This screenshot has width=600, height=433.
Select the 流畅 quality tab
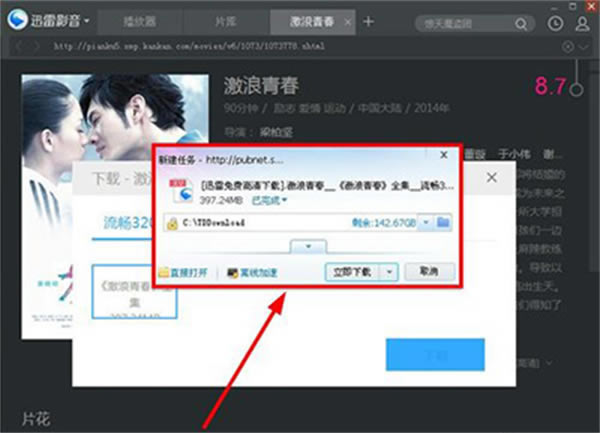pyautogui.click(x=128, y=223)
